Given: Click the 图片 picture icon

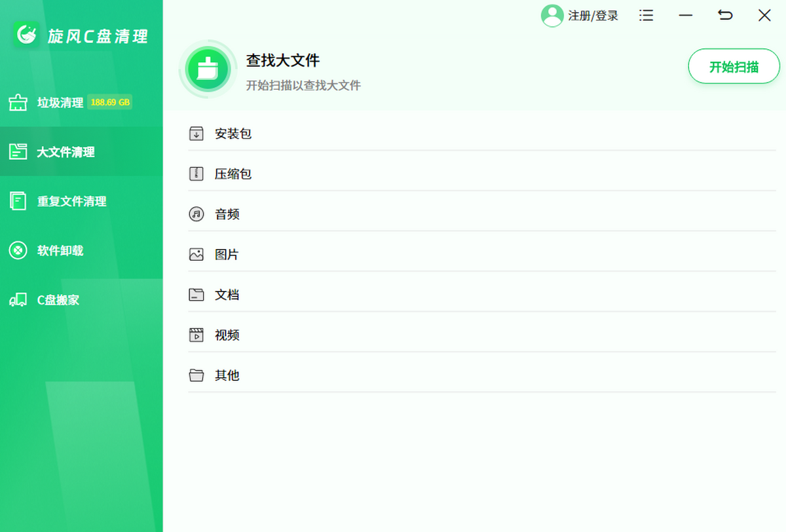Looking at the screenshot, I should [x=196, y=254].
